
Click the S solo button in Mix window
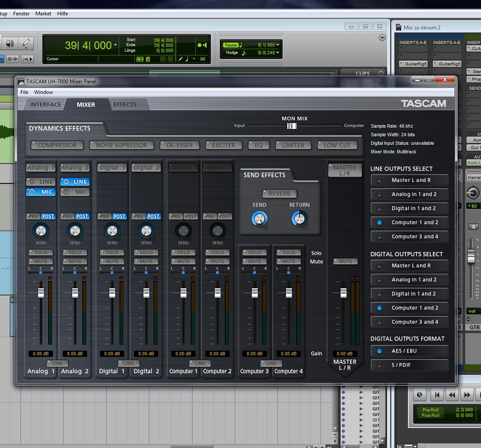click(474, 227)
